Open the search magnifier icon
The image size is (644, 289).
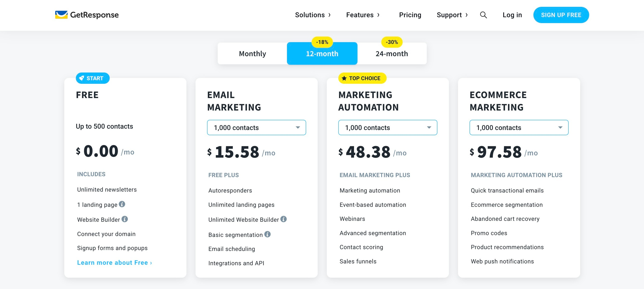click(483, 15)
